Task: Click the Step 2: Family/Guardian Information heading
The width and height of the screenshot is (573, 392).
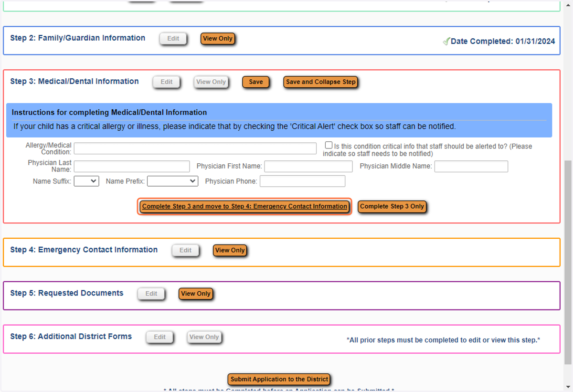Action: (x=78, y=38)
